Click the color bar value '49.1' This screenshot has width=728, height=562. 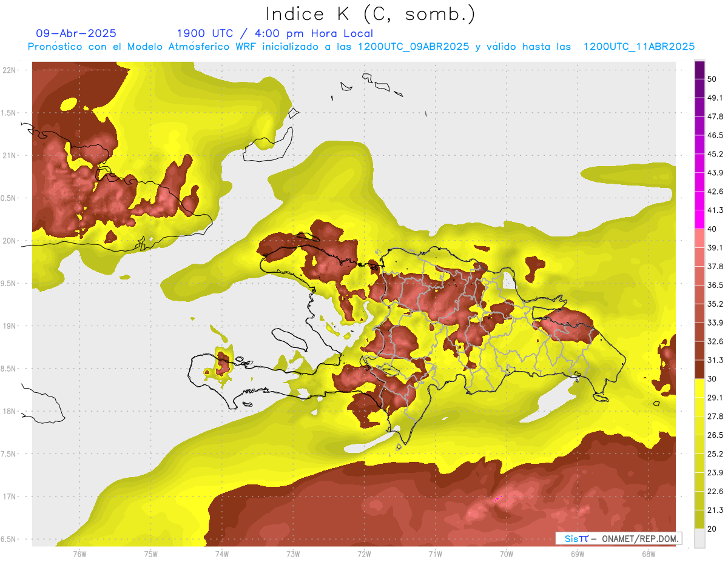[715, 98]
